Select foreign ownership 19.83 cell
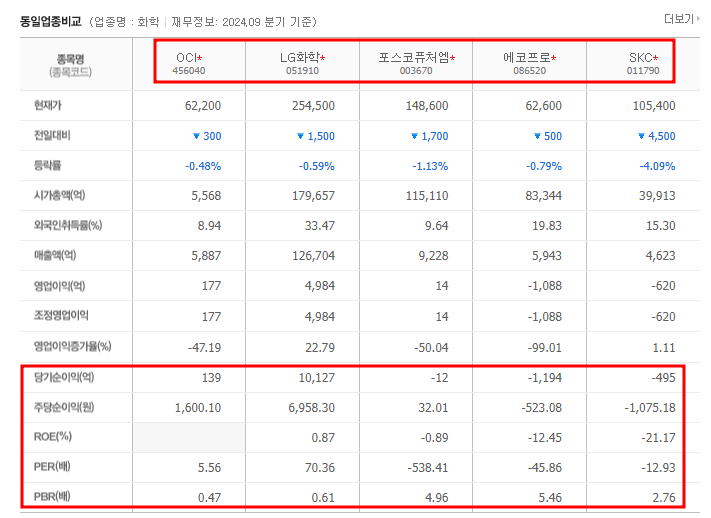Image resolution: width=711 pixels, height=518 pixels. point(547,225)
